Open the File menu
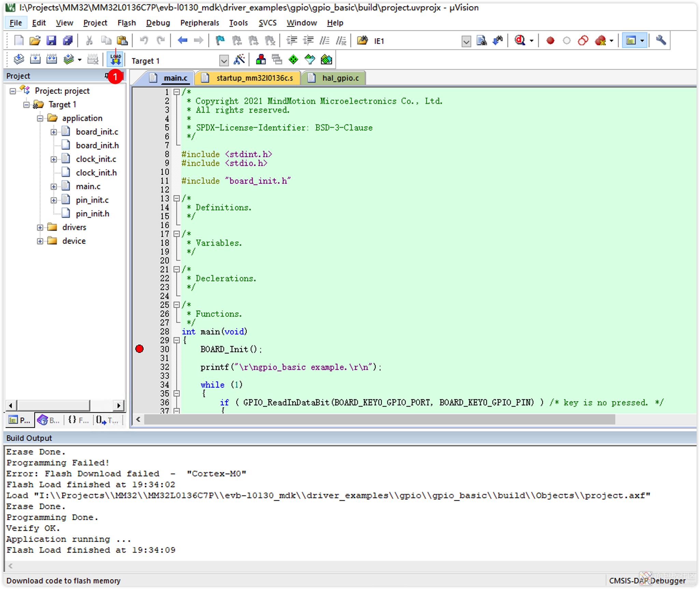 click(x=16, y=23)
